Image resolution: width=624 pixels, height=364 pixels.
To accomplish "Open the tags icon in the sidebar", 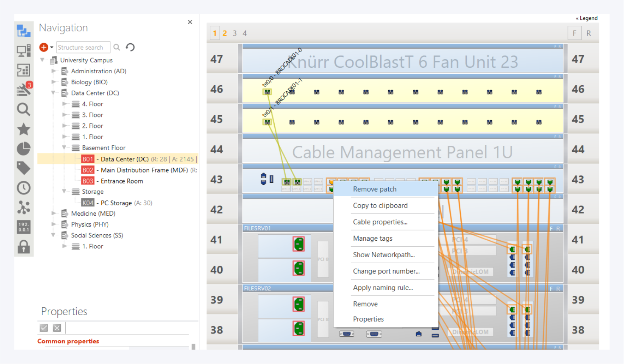I will pyautogui.click(x=23, y=168).
